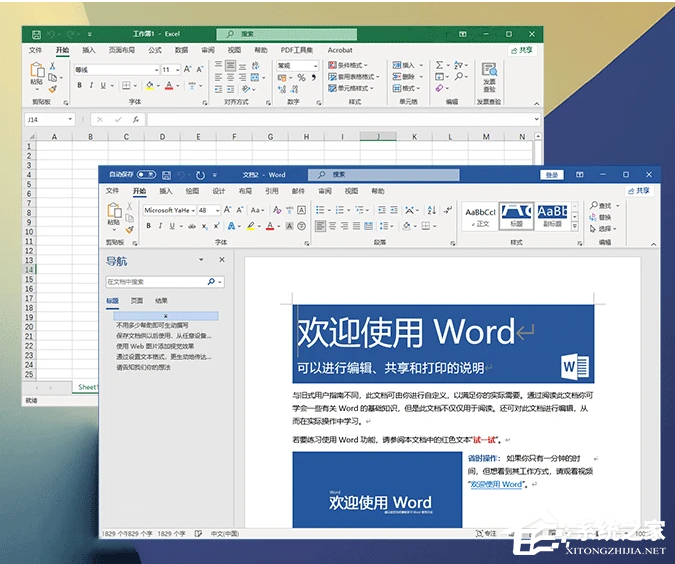Screen dimensions: 675x564
Task: Open 常规 number format dropdown in Excel
Action: click(315, 66)
